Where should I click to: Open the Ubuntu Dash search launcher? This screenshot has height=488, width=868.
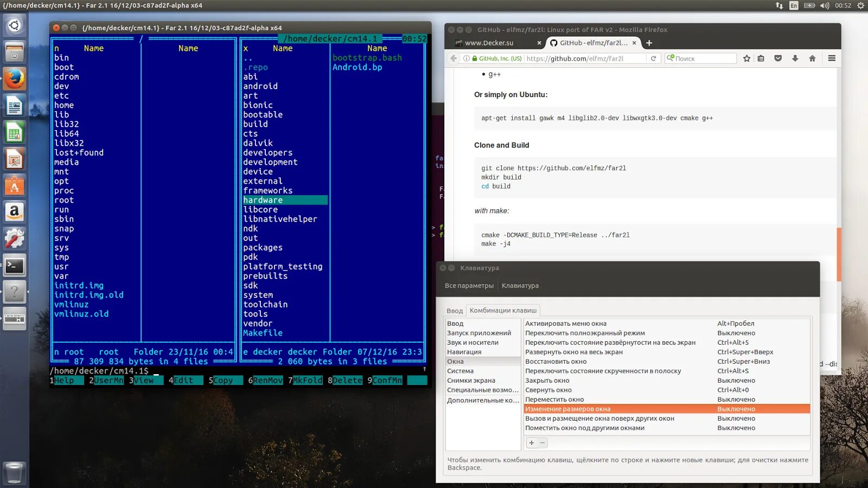click(15, 25)
